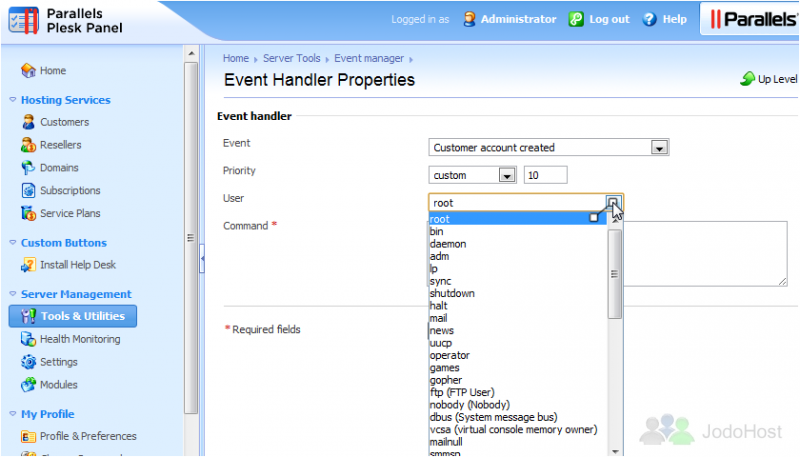Click the Customers person icon

tap(28, 122)
